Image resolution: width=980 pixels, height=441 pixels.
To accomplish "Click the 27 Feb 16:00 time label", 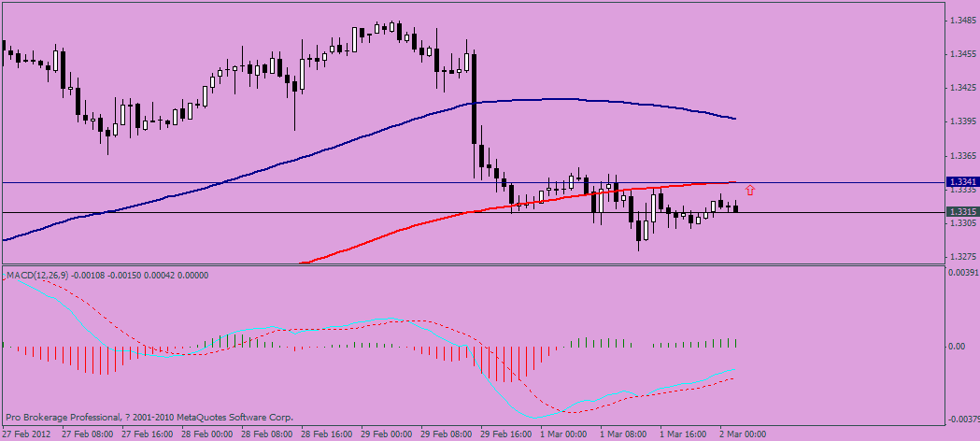I will (147, 434).
